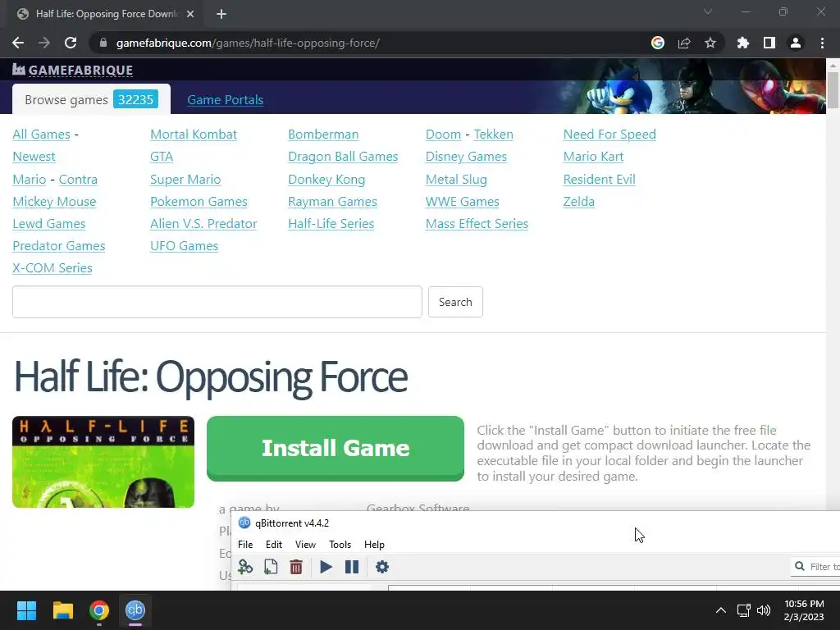Click the filter search magnifier in qBittorrent

point(800,566)
